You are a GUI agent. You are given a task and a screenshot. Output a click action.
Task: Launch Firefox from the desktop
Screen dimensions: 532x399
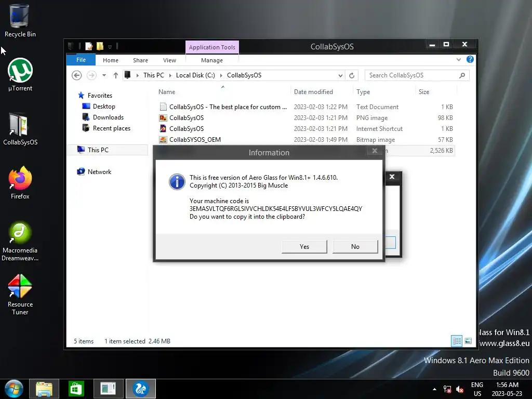(x=20, y=183)
